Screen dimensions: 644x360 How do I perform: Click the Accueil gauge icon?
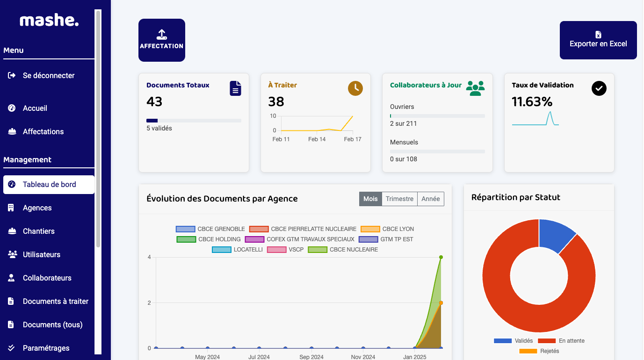coord(12,108)
